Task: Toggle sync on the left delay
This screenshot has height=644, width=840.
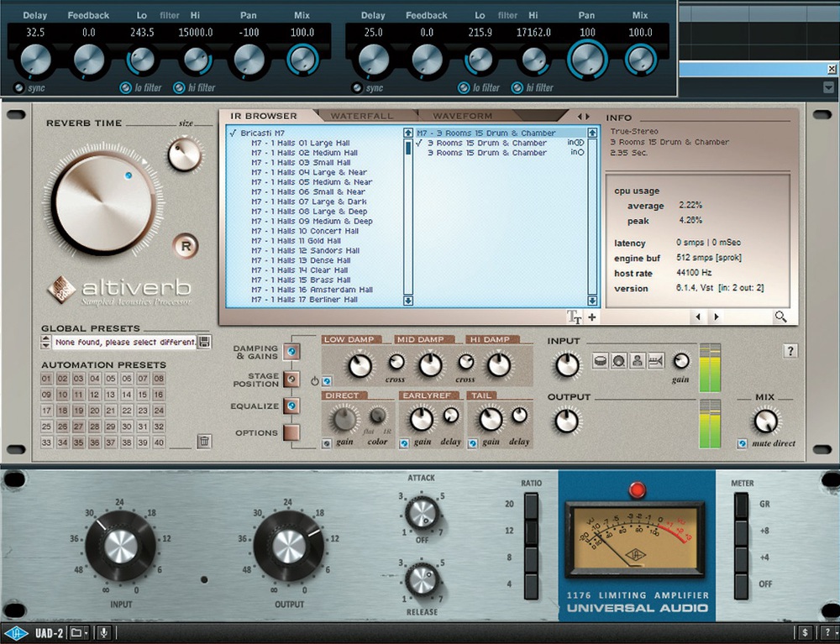Action: point(19,88)
